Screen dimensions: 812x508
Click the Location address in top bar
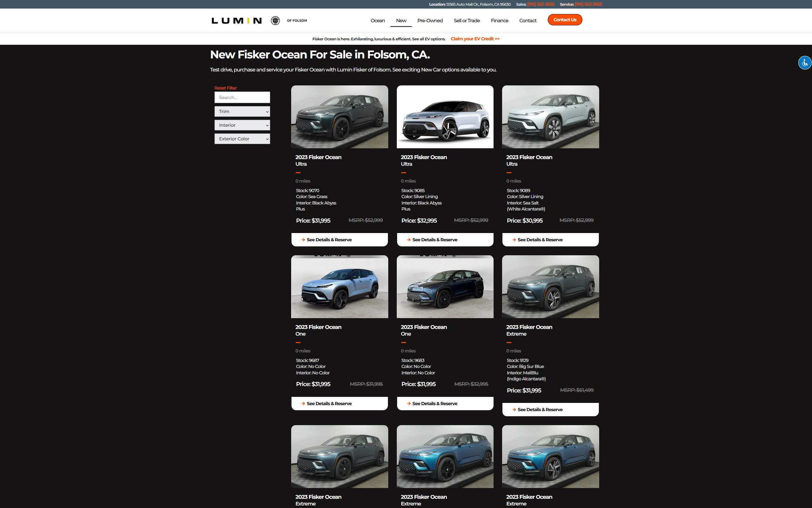[x=470, y=4]
